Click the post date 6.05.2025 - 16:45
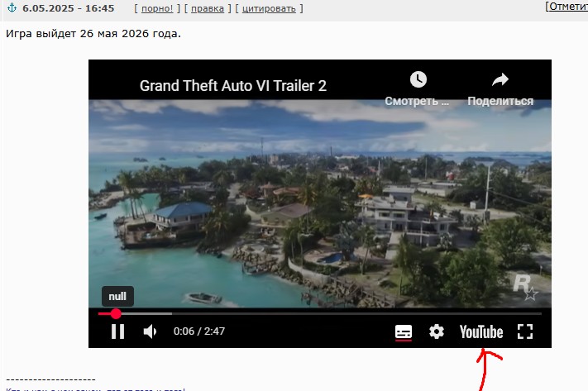This screenshot has height=391, width=588. click(x=69, y=8)
